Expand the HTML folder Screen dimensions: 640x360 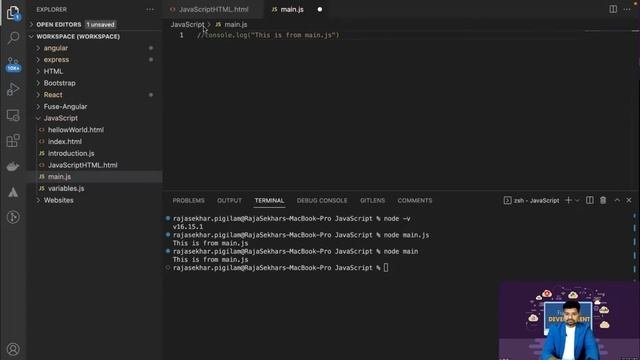(x=53, y=71)
